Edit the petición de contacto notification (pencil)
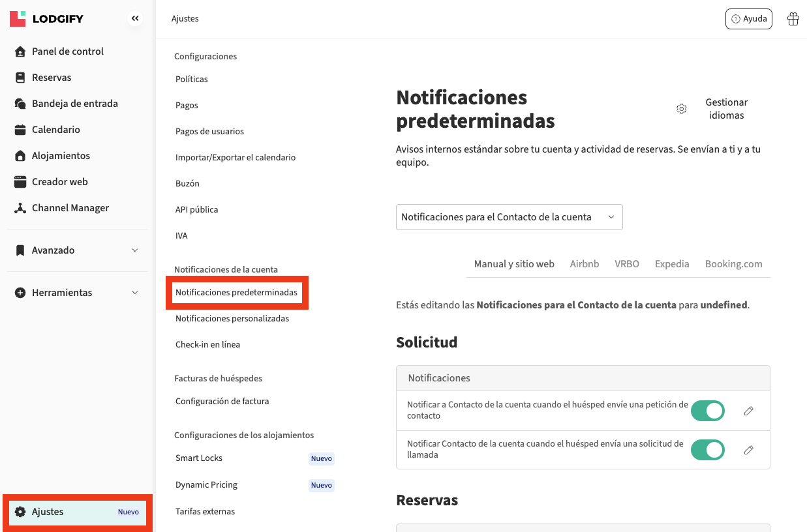The height and width of the screenshot is (532, 807). point(748,411)
